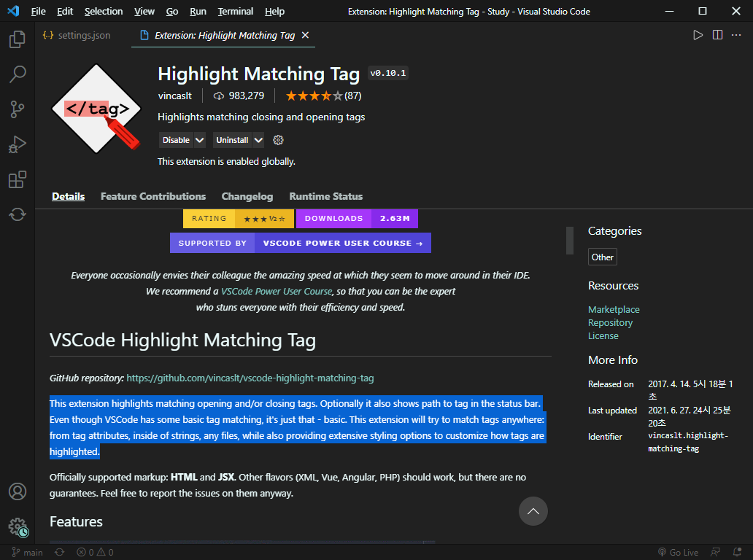753x560 pixels.
Task: Click the Run play icon in editor toolbar
Action: pyautogui.click(x=698, y=35)
